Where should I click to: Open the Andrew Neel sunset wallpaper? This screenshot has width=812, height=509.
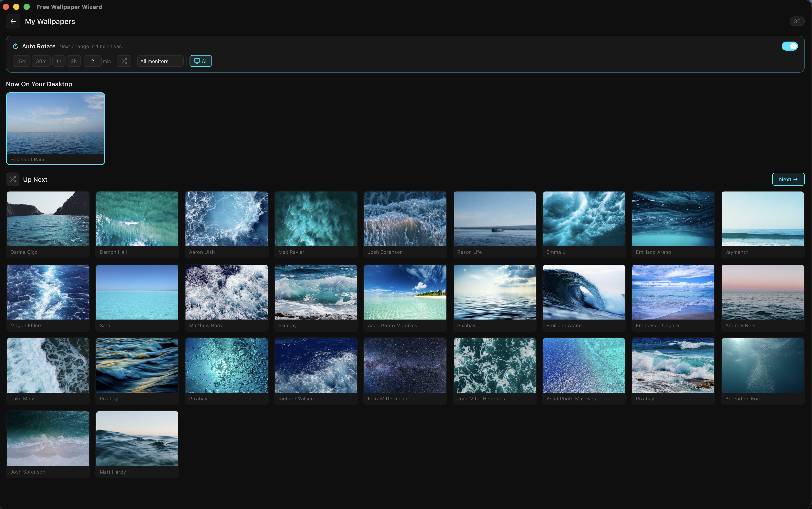click(x=762, y=292)
